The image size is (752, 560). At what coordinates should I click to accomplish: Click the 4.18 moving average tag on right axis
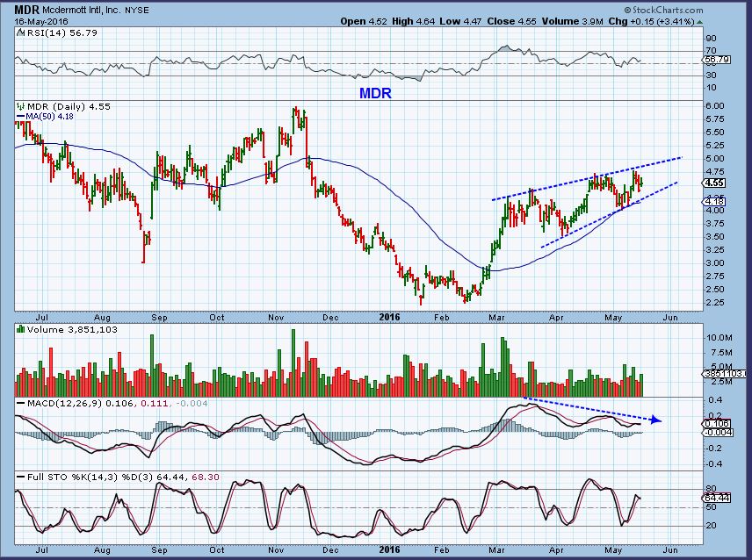click(714, 202)
